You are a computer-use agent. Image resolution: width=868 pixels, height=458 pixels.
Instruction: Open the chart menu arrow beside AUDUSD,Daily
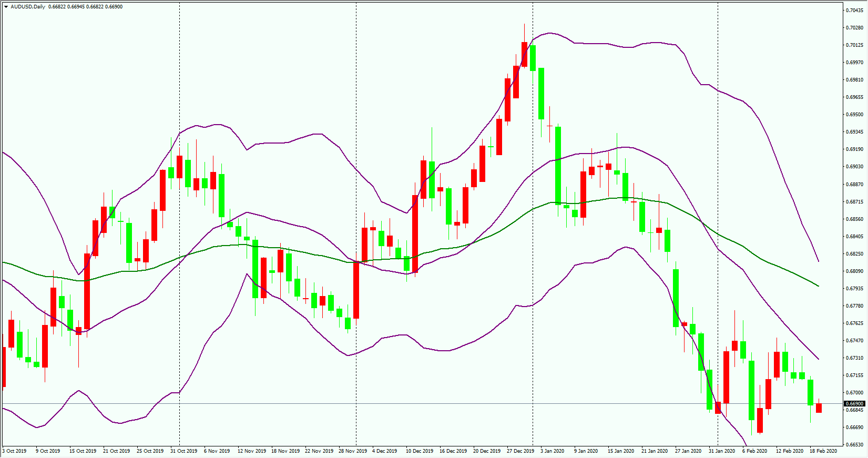click(x=6, y=7)
